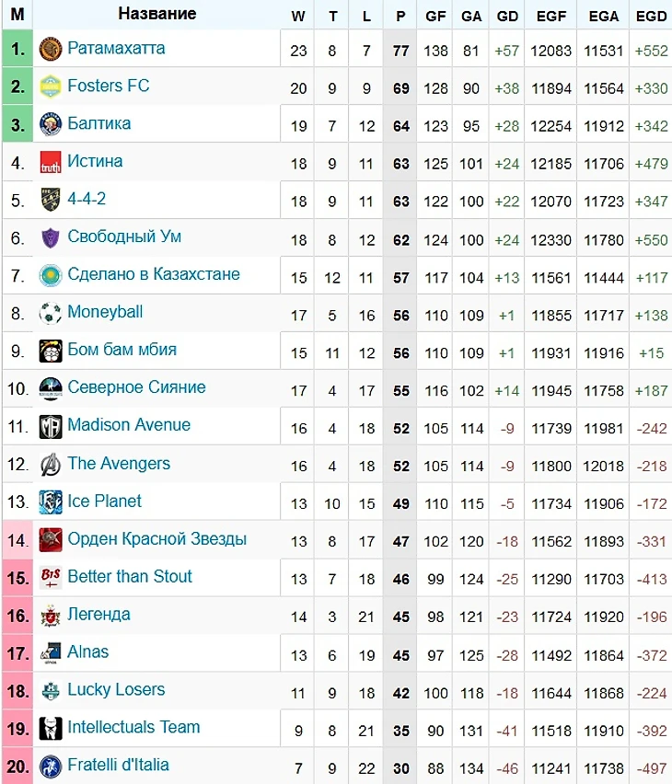The image size is (672, 784).
Task: Open the Северное Сияние team link
Action: point(136,387)
